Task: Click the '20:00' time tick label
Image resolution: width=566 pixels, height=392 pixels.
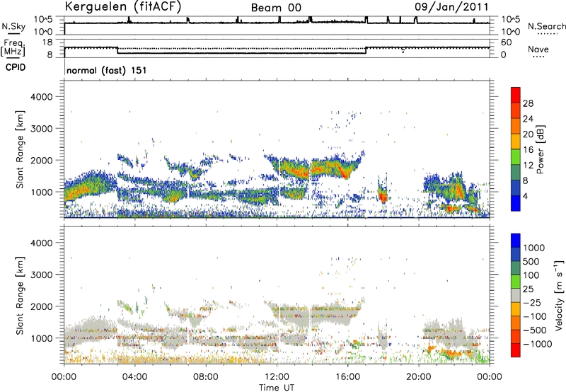Action: coord(418,377)
